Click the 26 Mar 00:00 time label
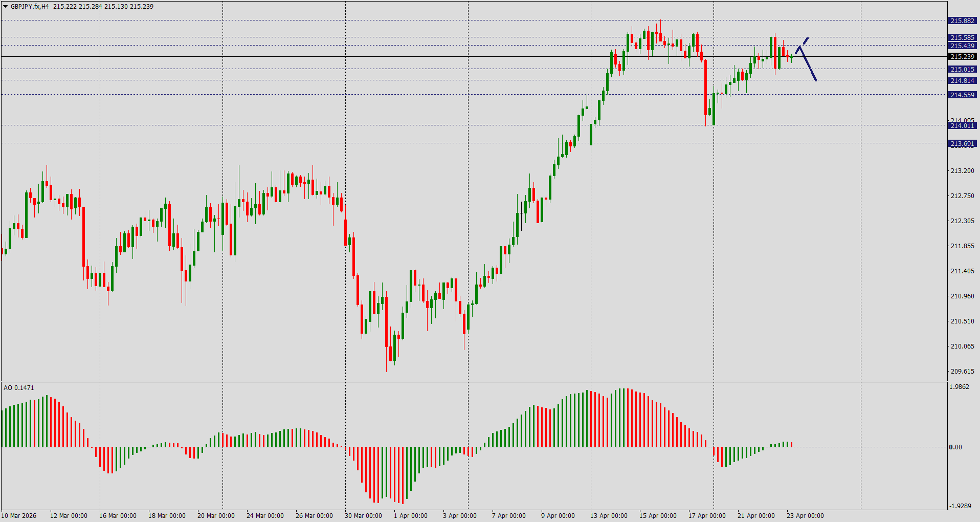980x522 pixels. (x=314, y=516)
